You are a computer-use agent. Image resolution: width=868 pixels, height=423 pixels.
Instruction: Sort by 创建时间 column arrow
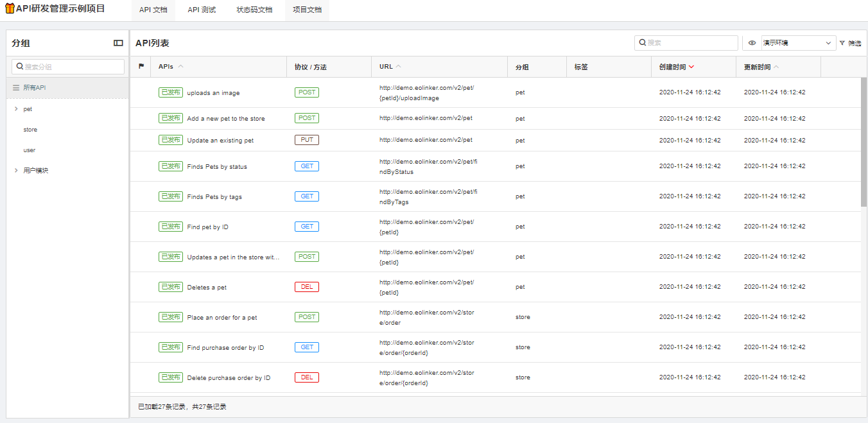691,67
